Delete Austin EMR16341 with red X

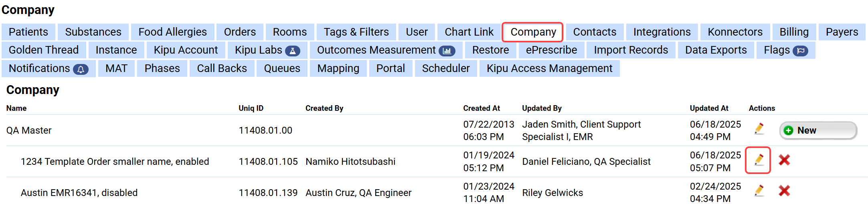click(784, 191)
